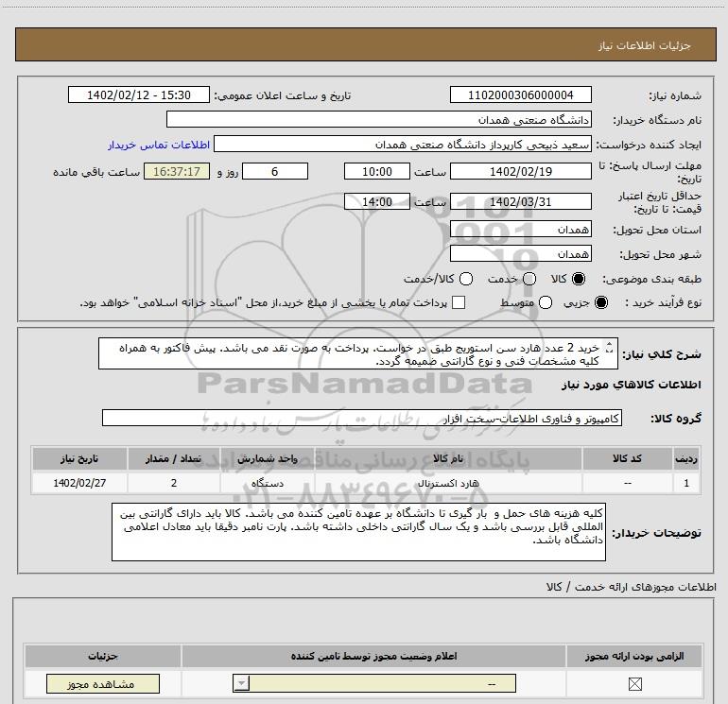Select the goods (کالا) radio button

pyautogui.click(x=579, y=279)
